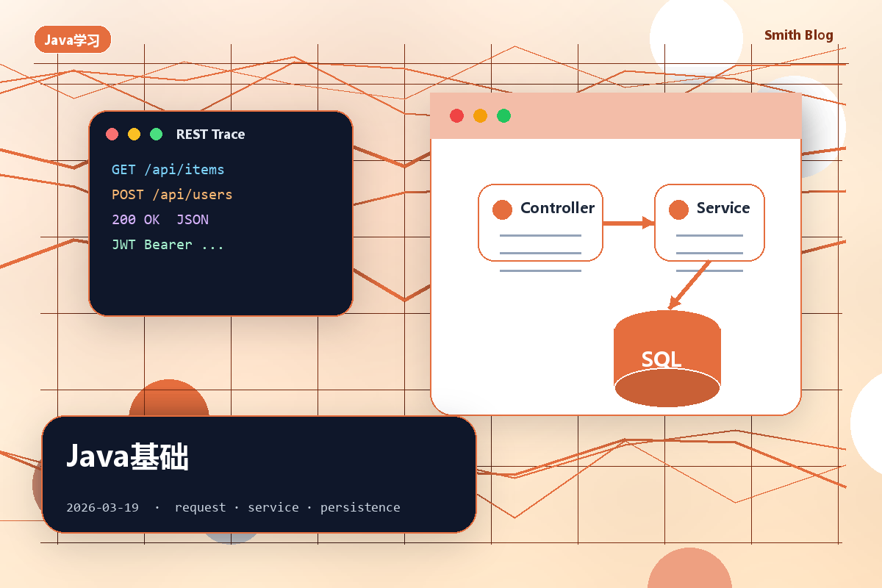Viewport: 882px width, 588px height.
Task: Click the Controller orange circle icon
Action: coord(502,209)
